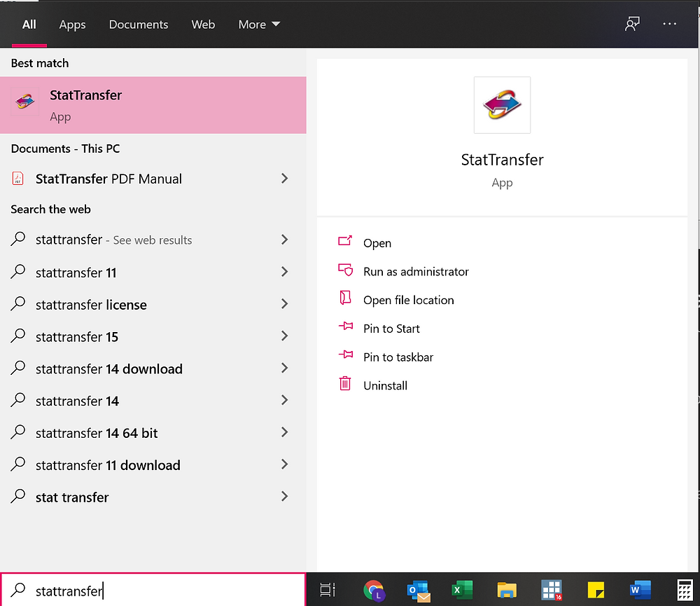
Task: Click the Open action icon
Action: 345,241
